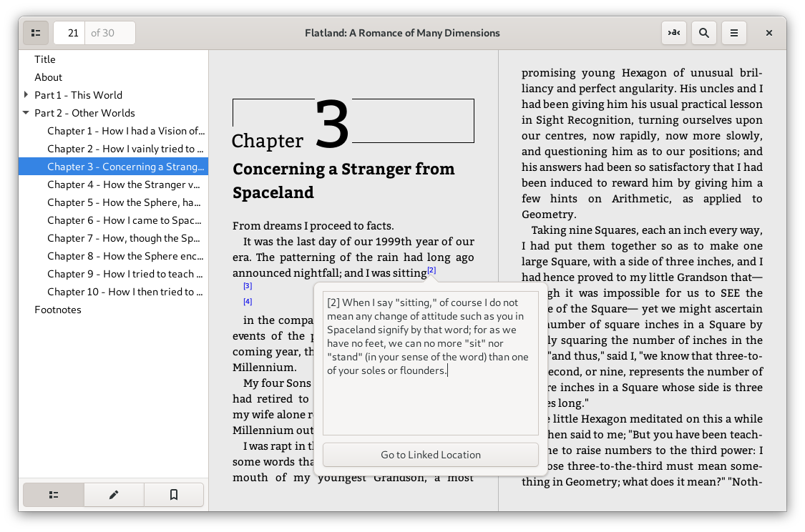Click heading 'Concerning a Stranger from Spaceland'

(343, 181)
